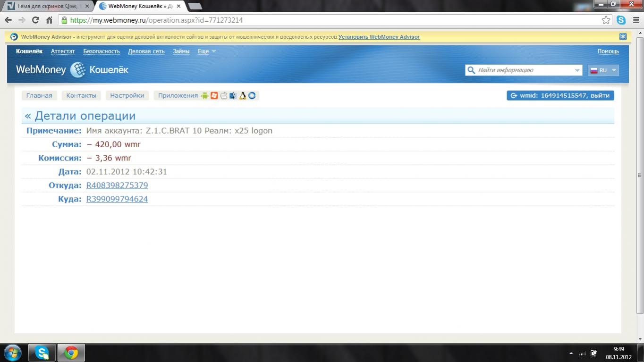Image resolution: width=644 pixels, height=362 pixels.
Task: Expand the search field dropdown arrow
Action: tap(577, 70)
